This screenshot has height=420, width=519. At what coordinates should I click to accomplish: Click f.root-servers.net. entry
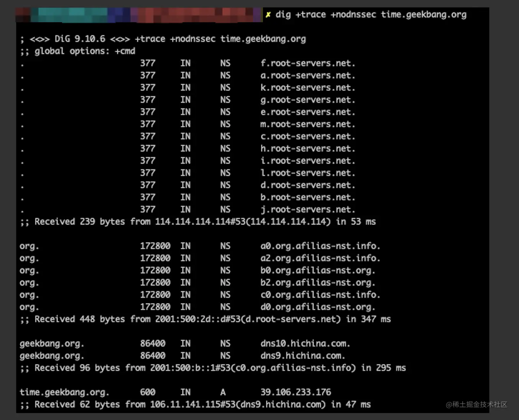pyautogui.click(x=308, y=63)
